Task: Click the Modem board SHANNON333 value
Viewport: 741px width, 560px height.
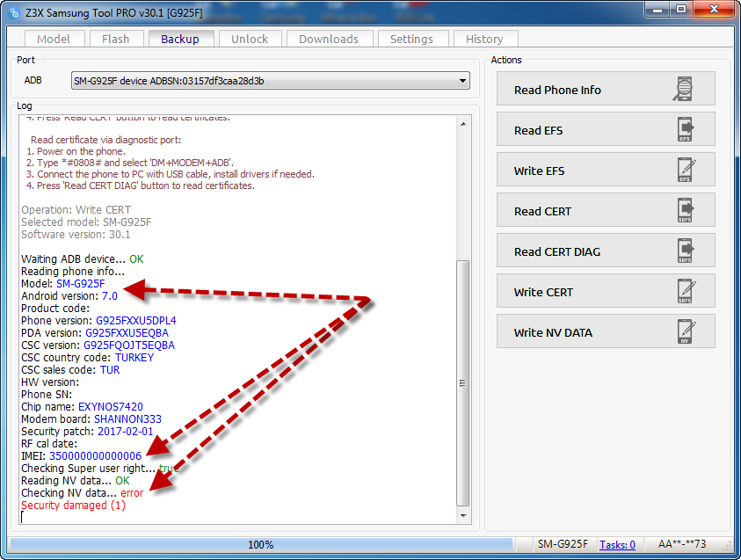Action: [x=127, y=419]
